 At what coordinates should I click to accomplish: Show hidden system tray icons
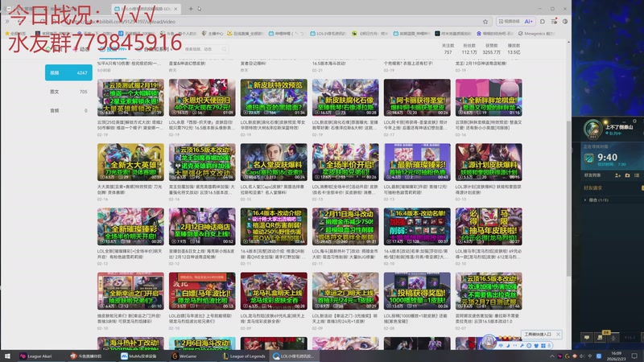point(552,356)
